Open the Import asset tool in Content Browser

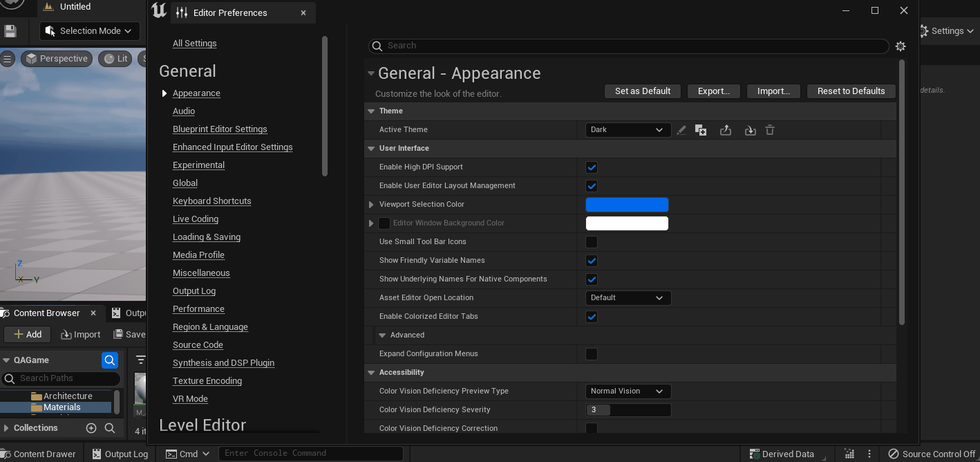point(80,334)
